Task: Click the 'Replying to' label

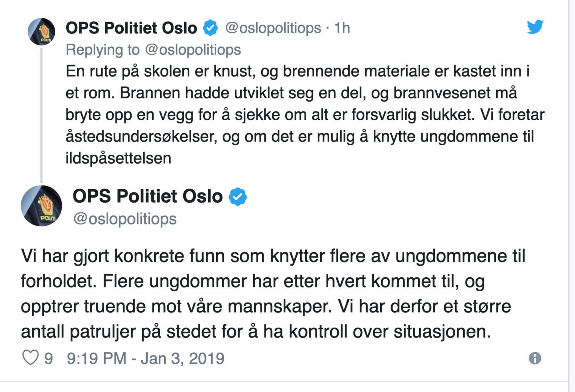Action: click(x=103, y=50)
